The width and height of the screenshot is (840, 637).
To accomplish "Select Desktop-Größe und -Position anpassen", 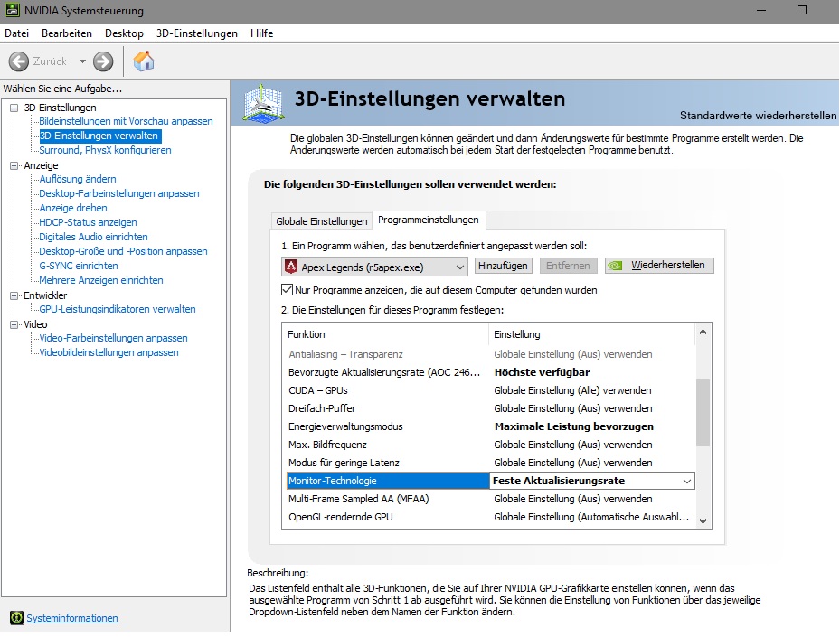I will (123, 251).
